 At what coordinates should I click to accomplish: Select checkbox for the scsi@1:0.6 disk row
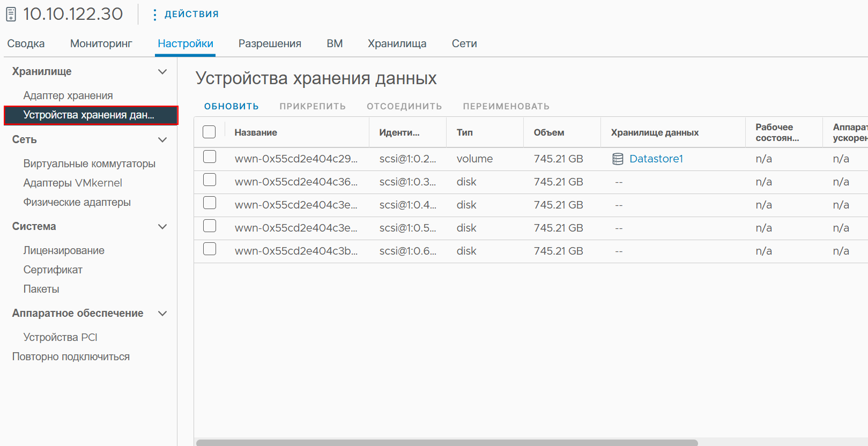point(210,249)
